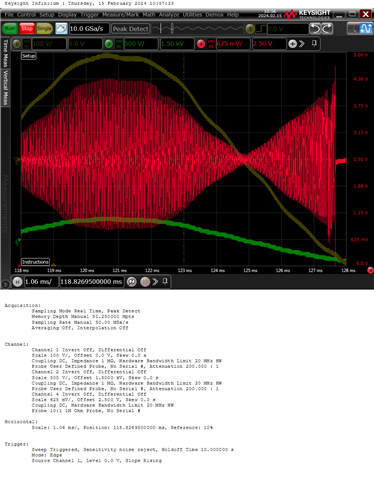Click the Instructions label button in the waveform area
Image resolution: width=374 pixels, height=480 pixels.
[x=35, y=262]
